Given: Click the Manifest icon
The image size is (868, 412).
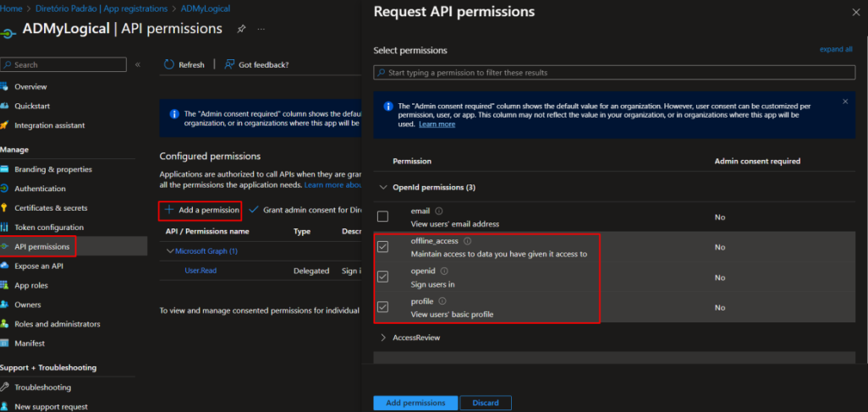Looking at the screenshot, I should (x=4, y=343).
